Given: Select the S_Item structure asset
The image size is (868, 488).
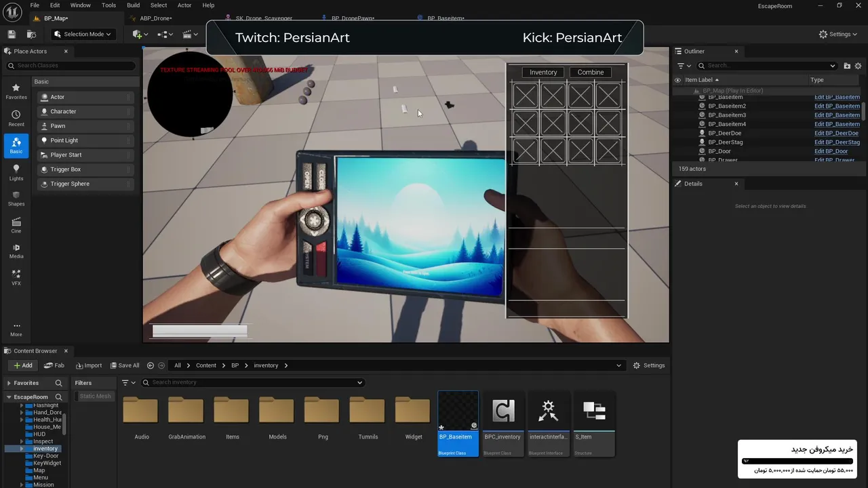Looking at the screenshot, I should point(594,424).
